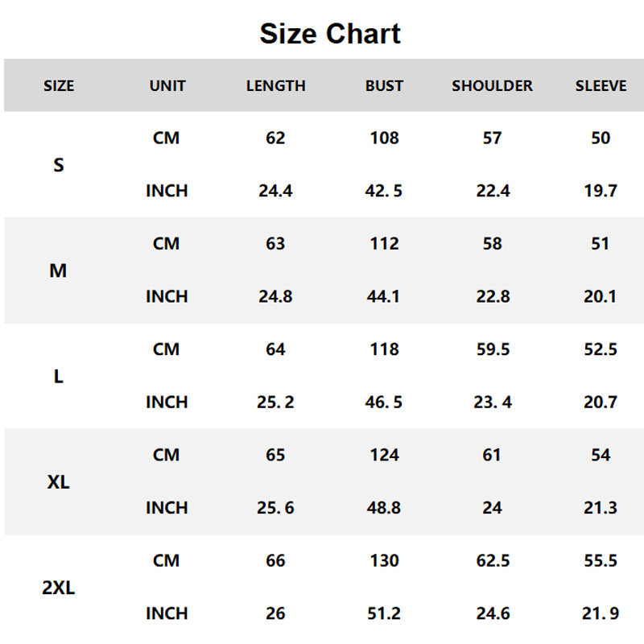Image resolution: width=644 pixels, height=644 pixels.
Task: Select bust value 48.8 for size XL
Action: (x=384, y=508)
